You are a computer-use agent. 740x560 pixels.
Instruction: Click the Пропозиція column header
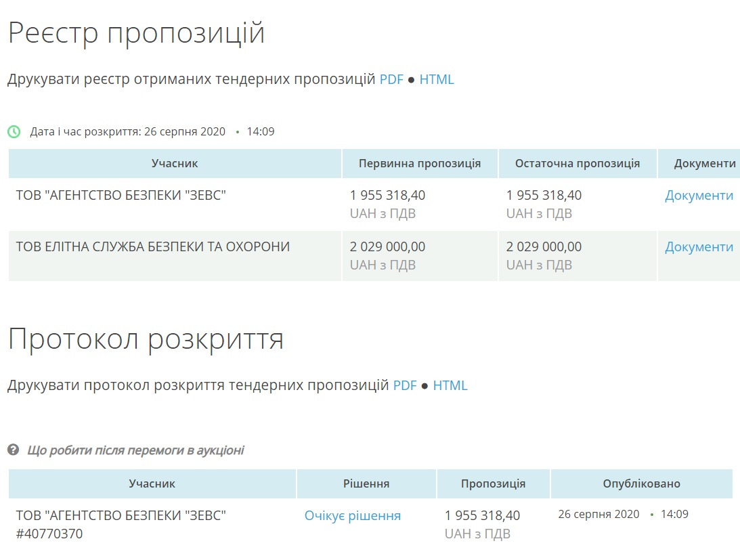(493, 483)
